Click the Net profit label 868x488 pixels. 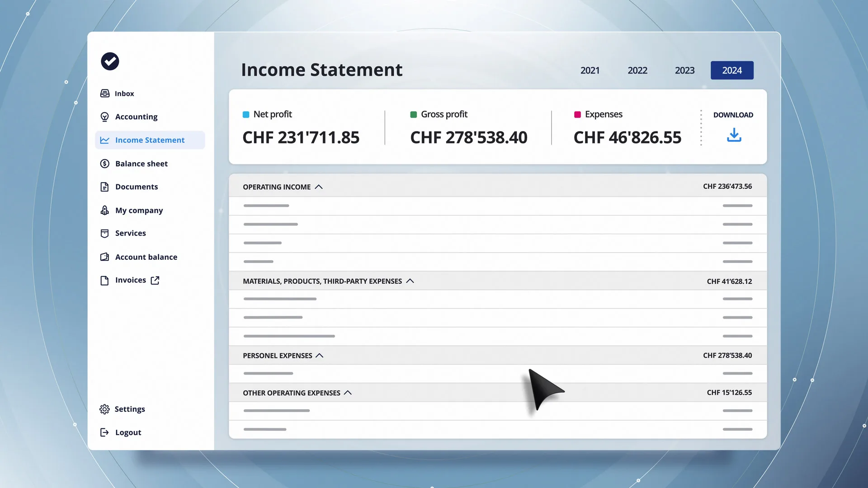point(273,114)
